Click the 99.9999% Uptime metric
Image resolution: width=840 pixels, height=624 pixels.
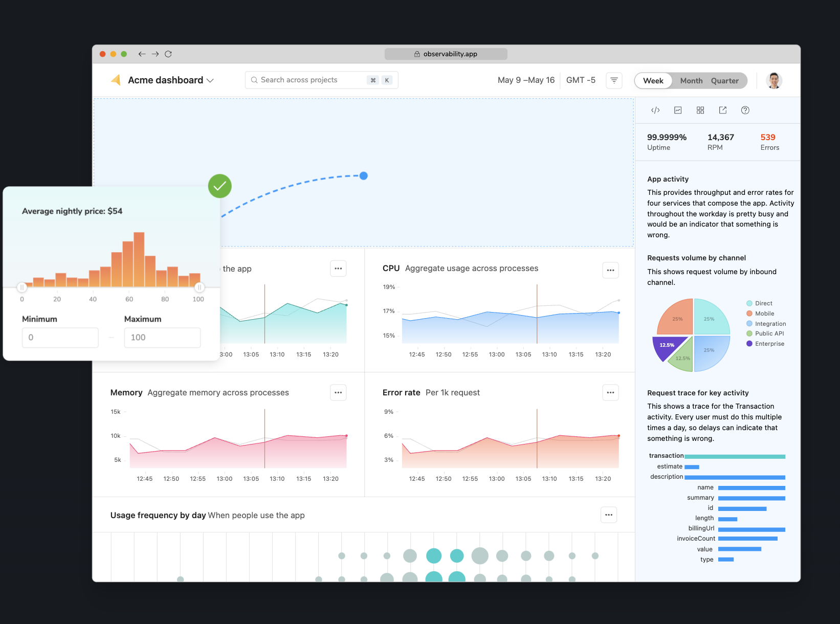click(667, 142)
